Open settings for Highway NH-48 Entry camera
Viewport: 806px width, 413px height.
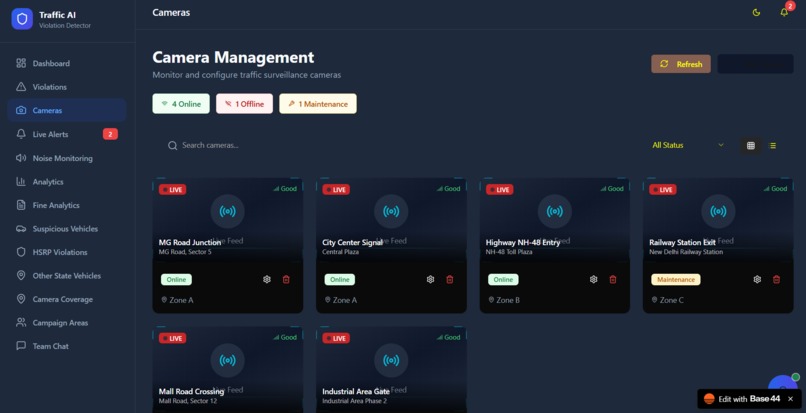(x=594, y=279)
